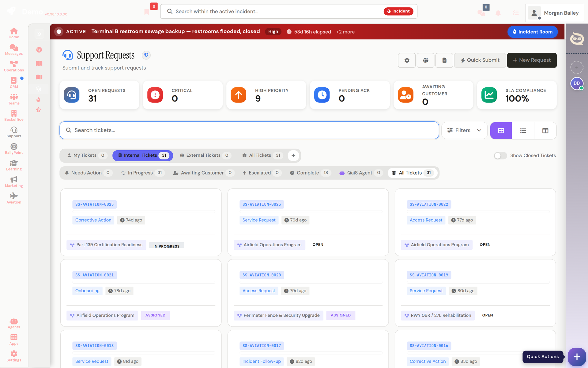Click the bookmark icon with badge
588x368 pixels.
[x=147, y=12]
